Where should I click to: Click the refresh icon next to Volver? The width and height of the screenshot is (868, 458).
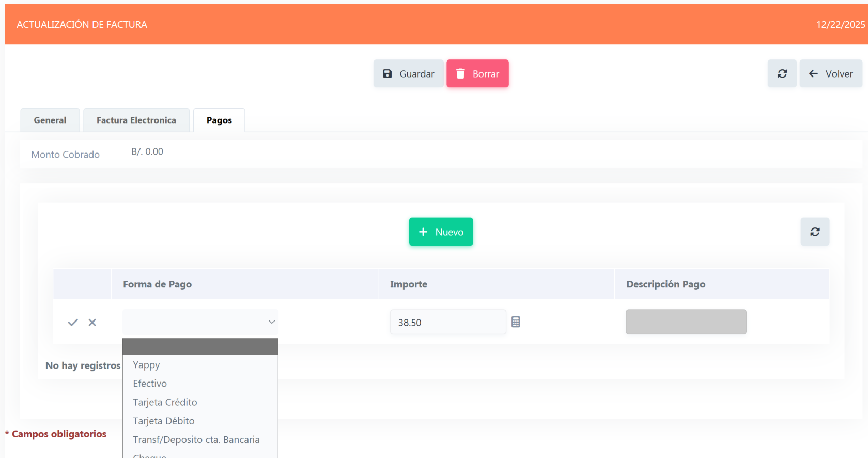coord(782,74)
